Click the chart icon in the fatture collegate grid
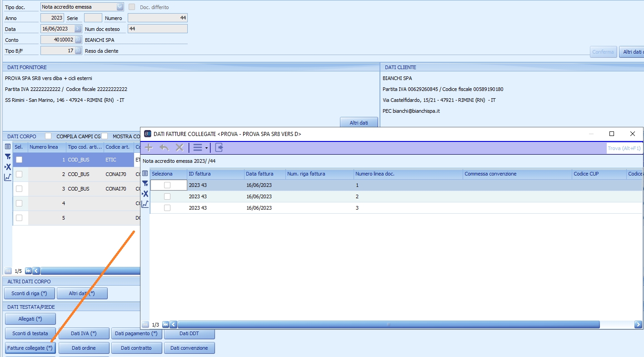 (x=145, y=204)
